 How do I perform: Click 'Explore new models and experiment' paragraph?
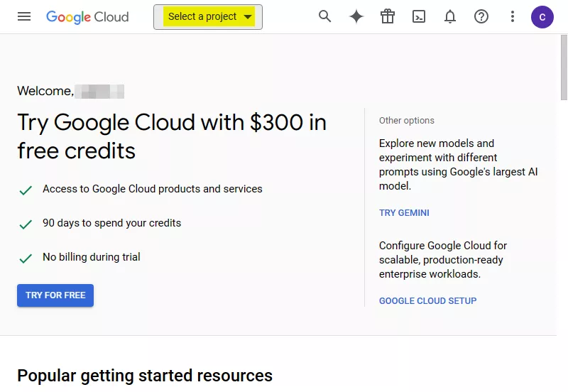click(458, 165)
